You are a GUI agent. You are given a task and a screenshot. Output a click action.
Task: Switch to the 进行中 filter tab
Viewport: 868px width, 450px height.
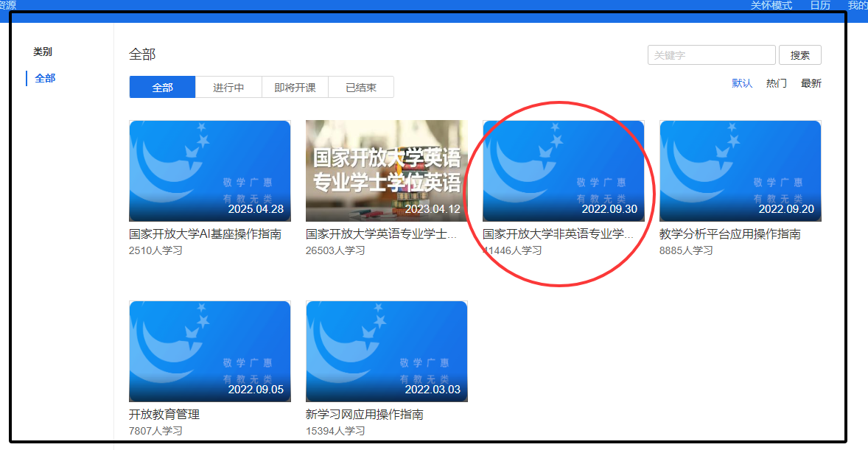tap(228, 88)
